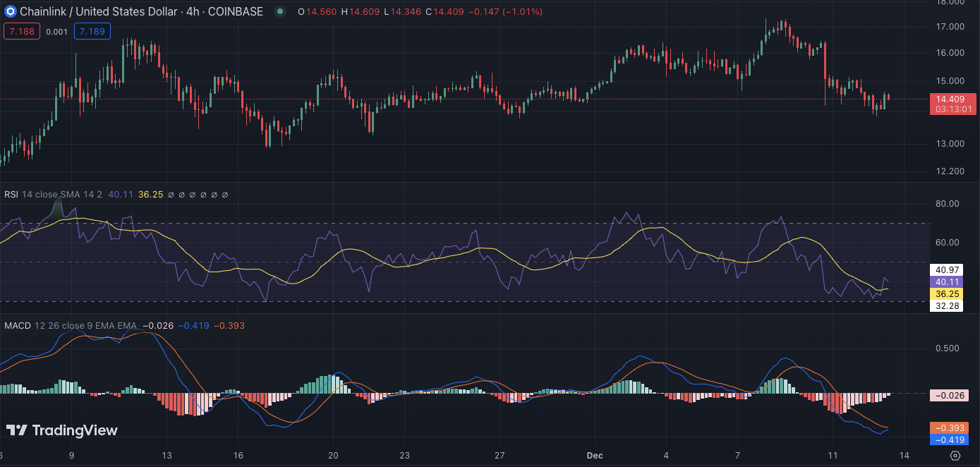Click the blue 7.189 buy price button
Image resolution: width=980 pixels, height=467 pixels.
(92, 31)
